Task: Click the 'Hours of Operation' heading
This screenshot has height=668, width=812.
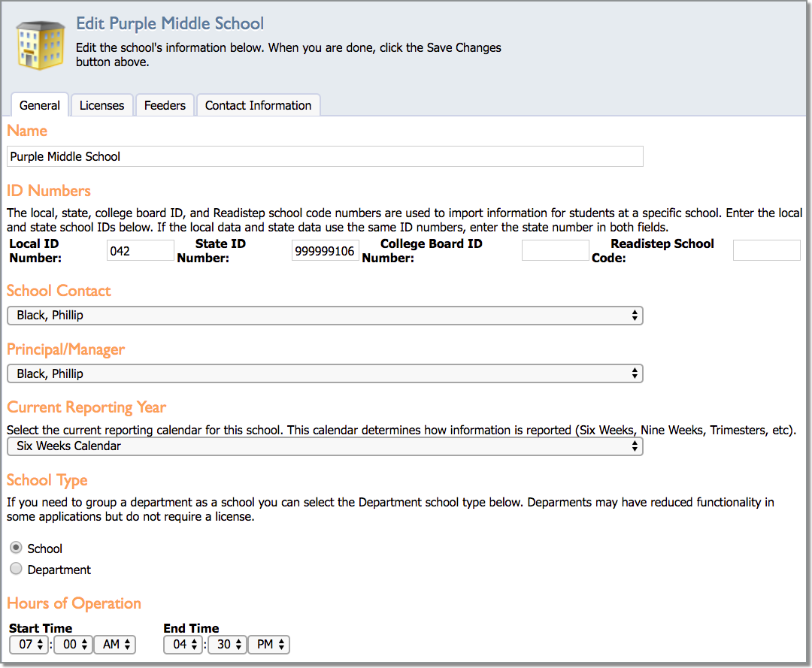Action: click(x=74, y=603)
